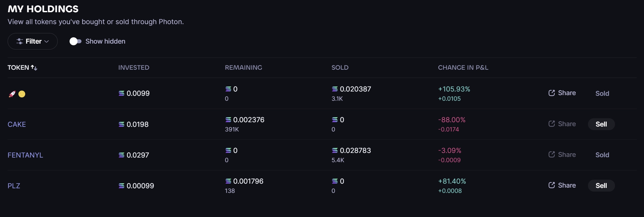Share the PLZ token P&L
644x217 pixels.
(x=562, y=185)
